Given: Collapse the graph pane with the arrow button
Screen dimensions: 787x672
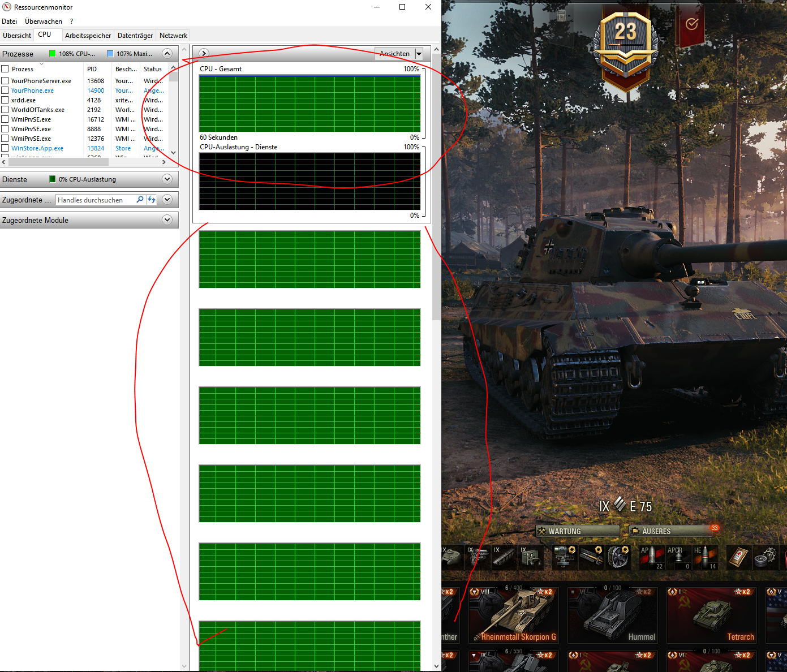Looking at the screenshot, I should coord(204,53).
